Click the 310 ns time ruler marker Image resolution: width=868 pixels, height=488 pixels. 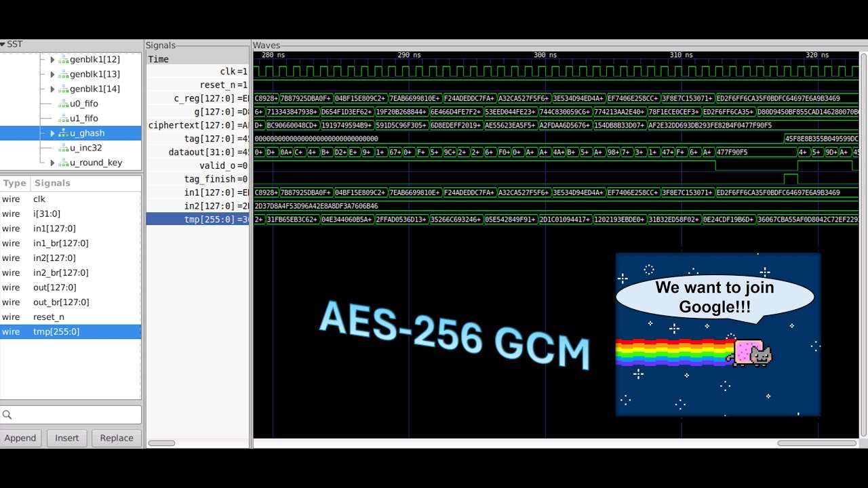681,55
